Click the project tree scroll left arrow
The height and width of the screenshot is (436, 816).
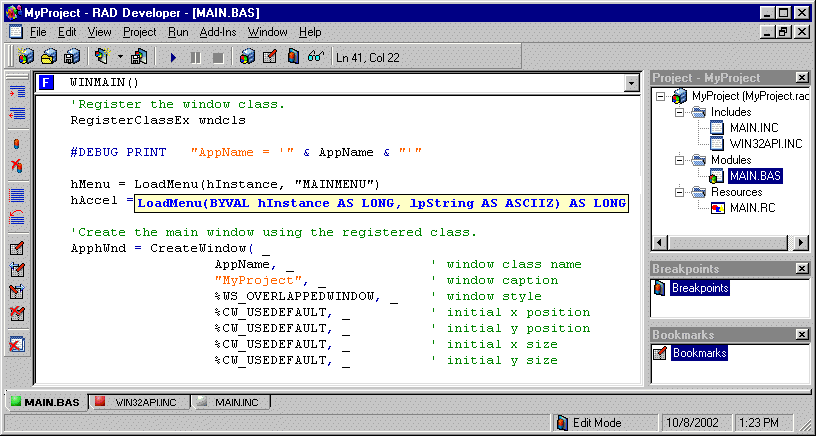[x=660, y=242]
